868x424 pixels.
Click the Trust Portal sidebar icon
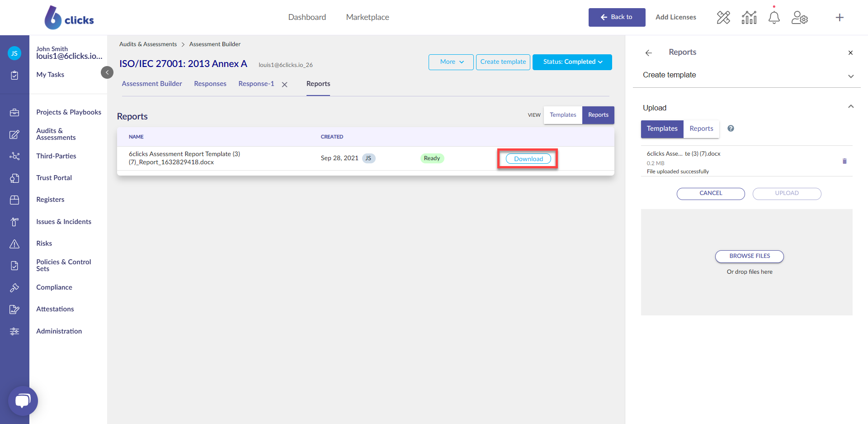coord(14,178)
